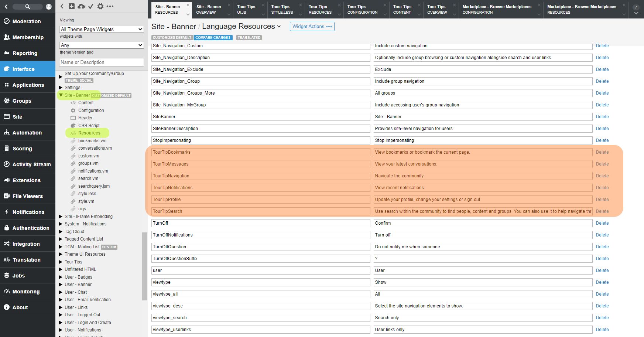
Task: Collapse the Site - Banner tree node
Action: 61,95
